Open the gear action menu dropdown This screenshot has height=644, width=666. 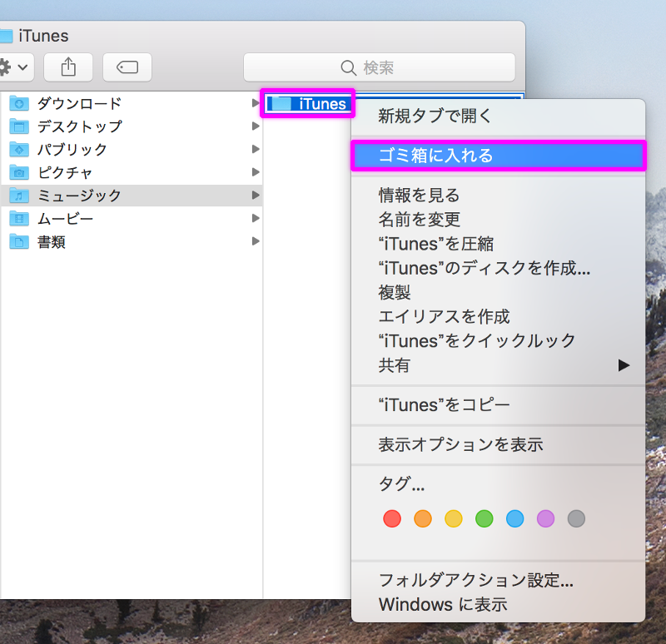[x=15, y=67]
